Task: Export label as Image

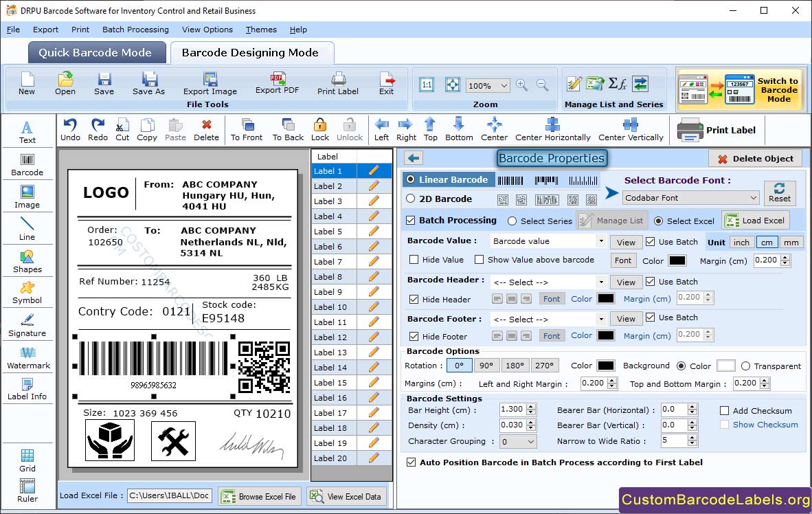Action: pos(210,84)
